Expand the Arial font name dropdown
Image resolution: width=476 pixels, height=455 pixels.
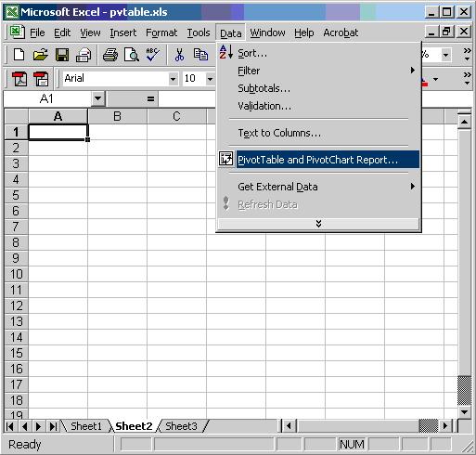click(x=174, y=79)
